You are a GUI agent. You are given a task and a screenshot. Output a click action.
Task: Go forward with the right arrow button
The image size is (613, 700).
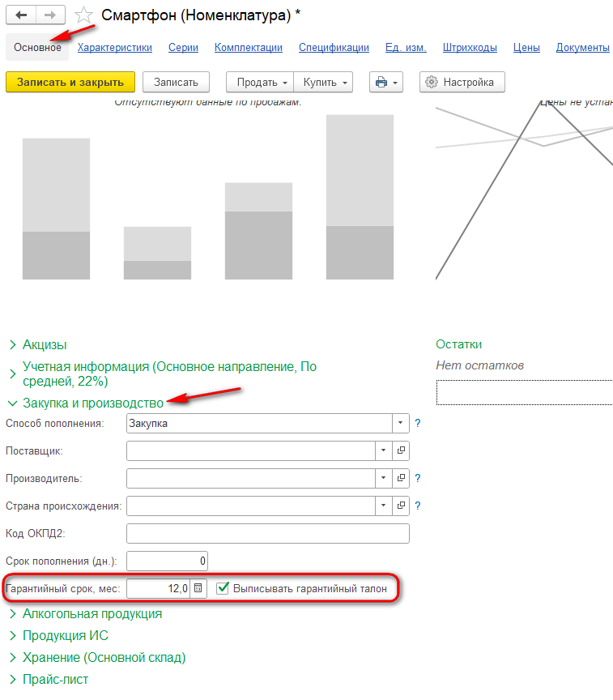tap(50, 15)
